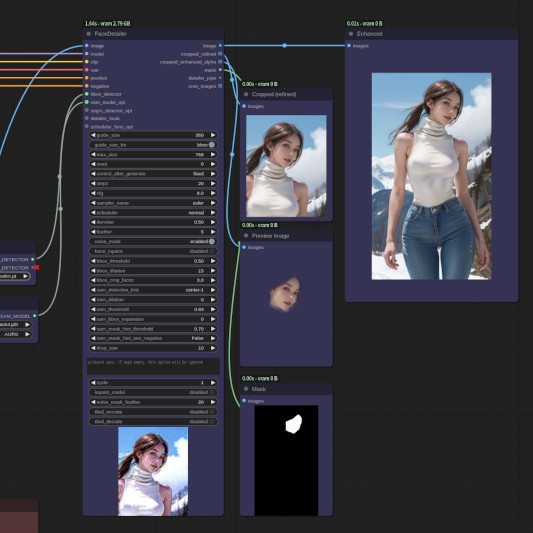The width and height of the screenshot is (533, 533).
Task: Click the guide_size_for bbox toggle
Action: [x=153, y=145]
